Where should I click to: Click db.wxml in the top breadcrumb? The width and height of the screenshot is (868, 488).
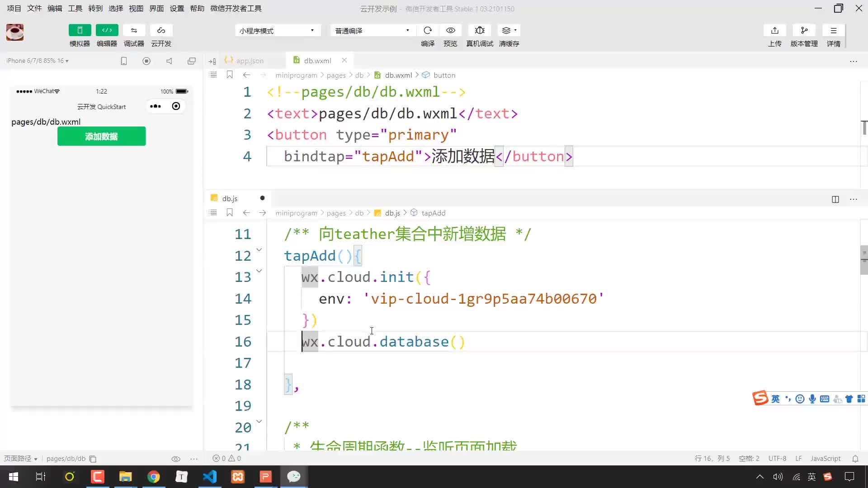(398, 75)
